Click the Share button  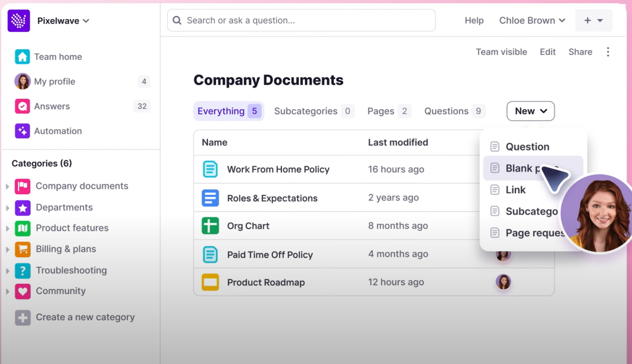[580, 52]
